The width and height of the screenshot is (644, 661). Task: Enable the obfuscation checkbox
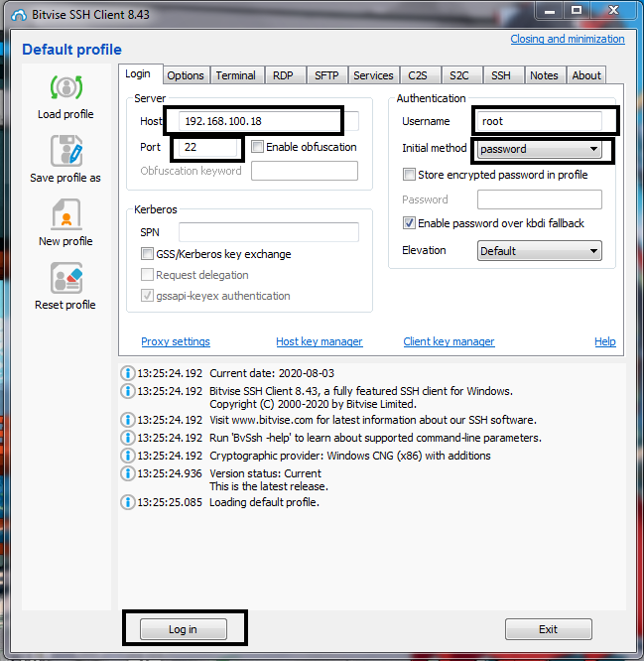(257, 147)
